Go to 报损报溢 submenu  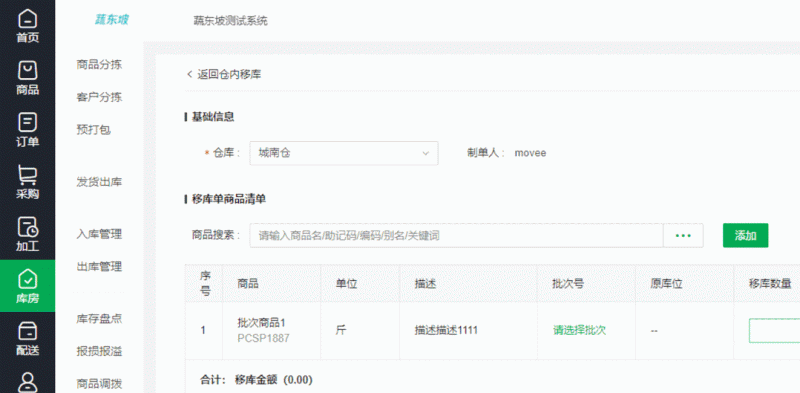99,351
